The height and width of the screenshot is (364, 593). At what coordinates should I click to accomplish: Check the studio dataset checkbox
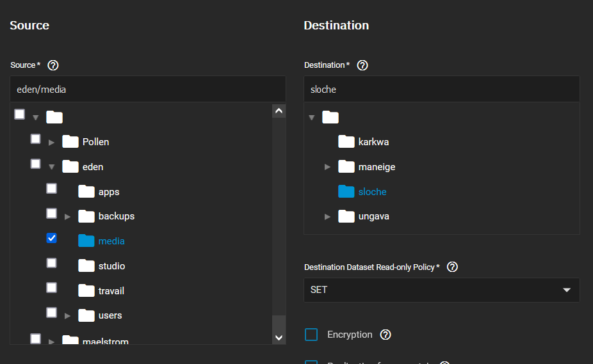coord(51,263)
